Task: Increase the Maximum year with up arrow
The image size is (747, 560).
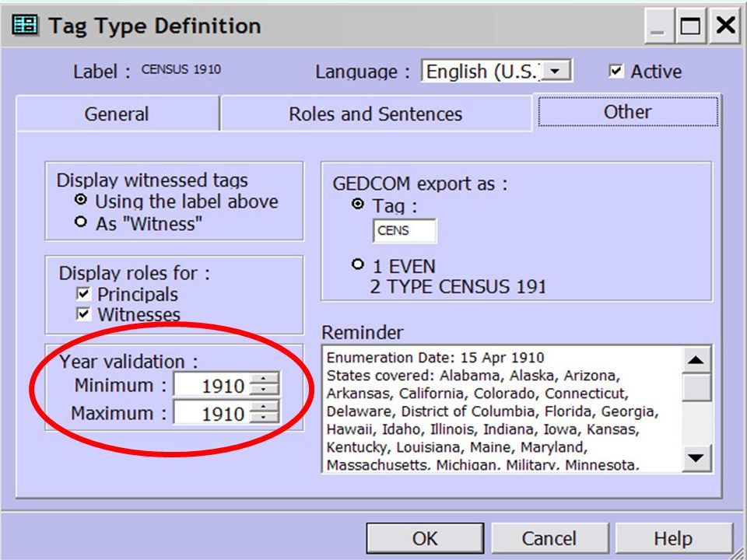Action: 264,407
